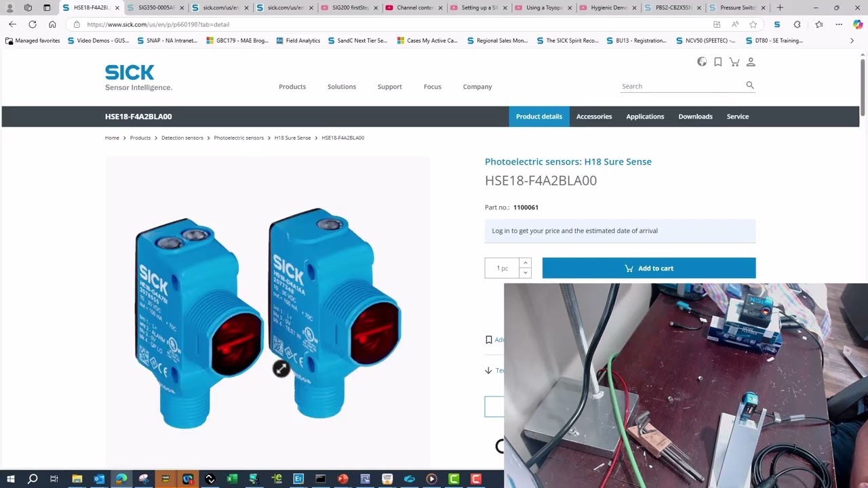This screenshot has height=488, width=868.
Task: Switch to the Downloads tab
Action: point(696,117)
